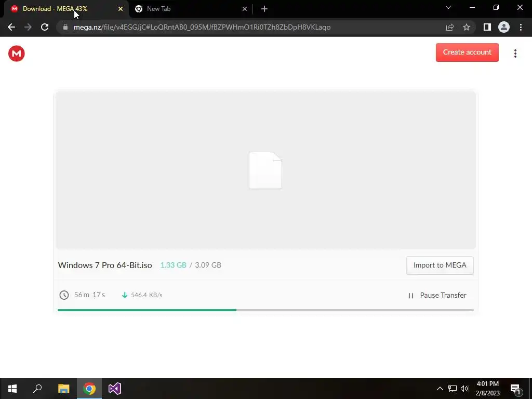Click file name Windows 7 Pro 64-Bit.iso
Viewport: 532px width, 399px height.
[105, 265]
